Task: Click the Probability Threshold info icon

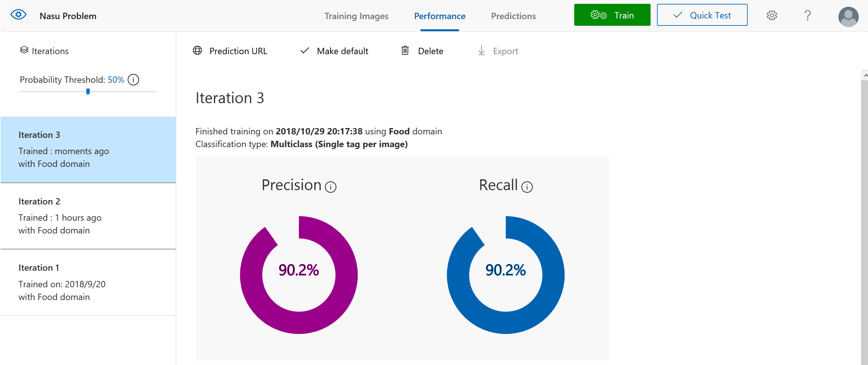Action: coord(133,80)
